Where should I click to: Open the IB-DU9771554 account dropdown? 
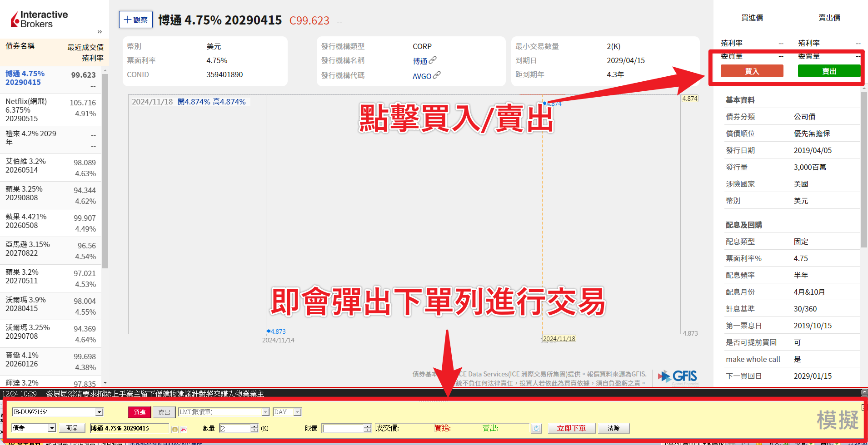58,412
